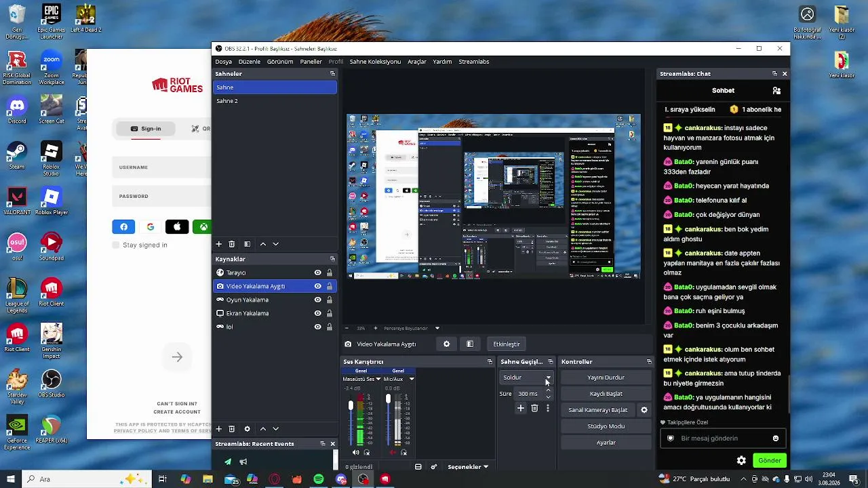The width and height of the screenshot is (868, 488).
Task: Toggle visibility of Video Yakalama Aygıtı source
Action: 317,286
